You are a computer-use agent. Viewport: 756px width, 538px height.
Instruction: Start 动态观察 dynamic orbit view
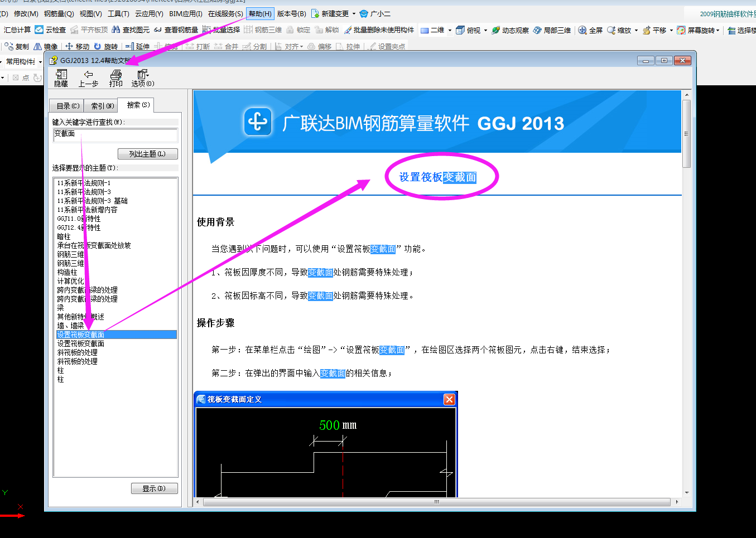tap(510, 30)
